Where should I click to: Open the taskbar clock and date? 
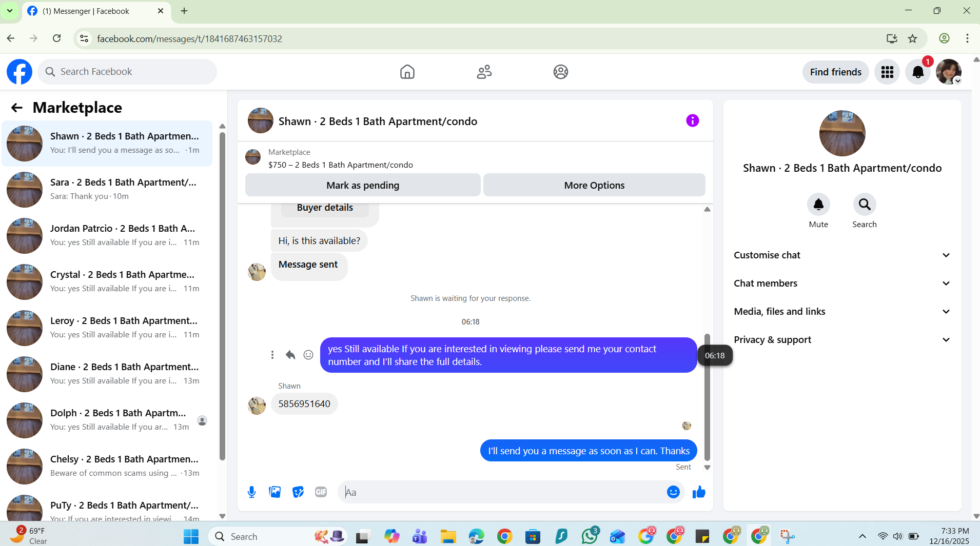(x=949, y=536)
